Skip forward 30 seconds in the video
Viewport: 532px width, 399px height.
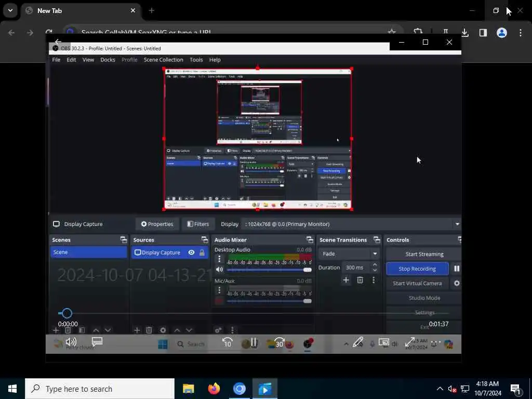(279, 343)
